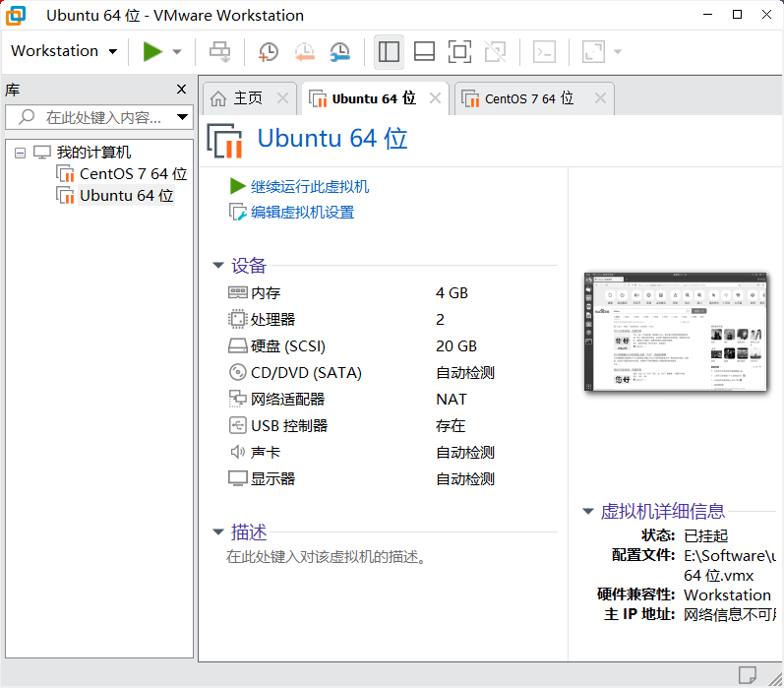Open the stretch display dropdown arrow
Viewport: 784px width, 688px height.
pos(618,51)
